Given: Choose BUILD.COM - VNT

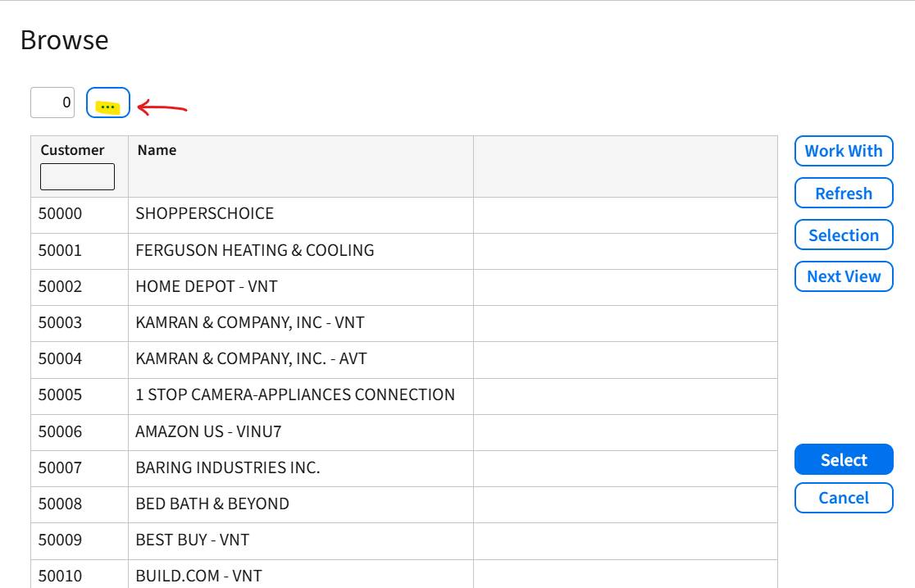Looking at the screenshot, I should (x=199, y=577).
